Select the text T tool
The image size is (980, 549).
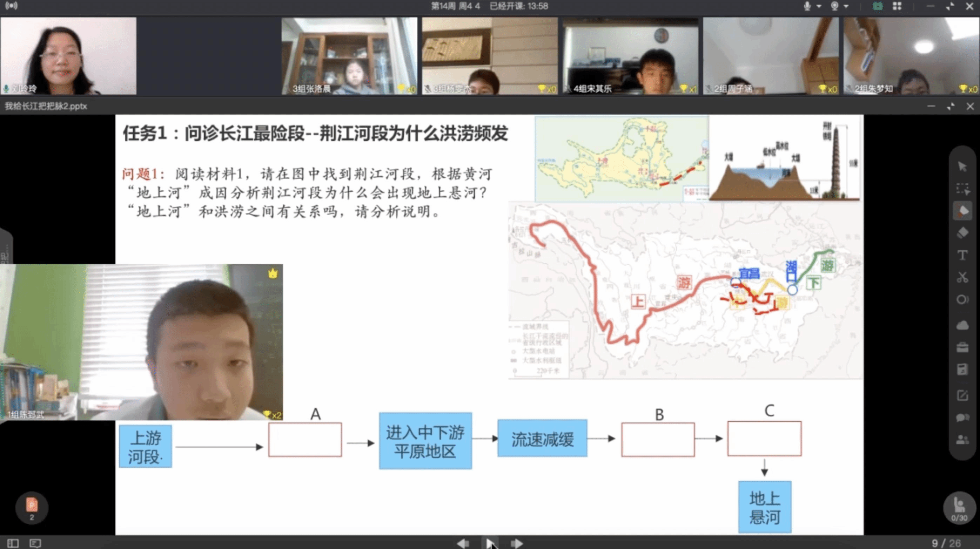click(x=962, y=255)
